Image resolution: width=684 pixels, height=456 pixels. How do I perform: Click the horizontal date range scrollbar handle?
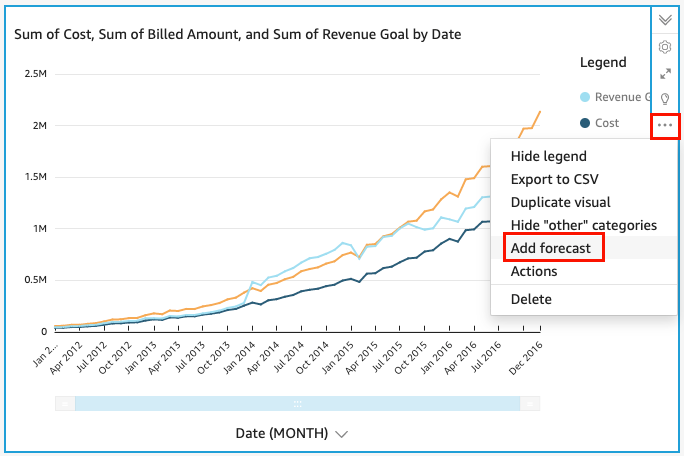[x=297, y=403]
